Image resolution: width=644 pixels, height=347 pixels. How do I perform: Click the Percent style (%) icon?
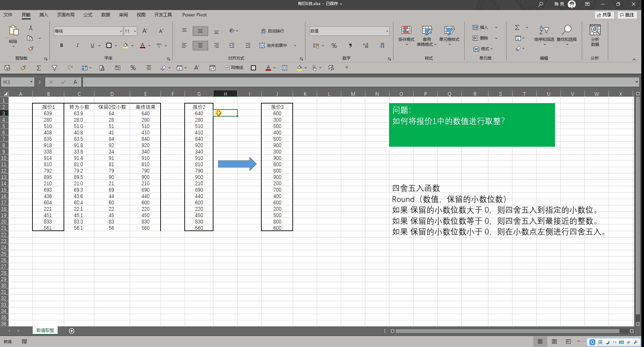tap(334, 46)
